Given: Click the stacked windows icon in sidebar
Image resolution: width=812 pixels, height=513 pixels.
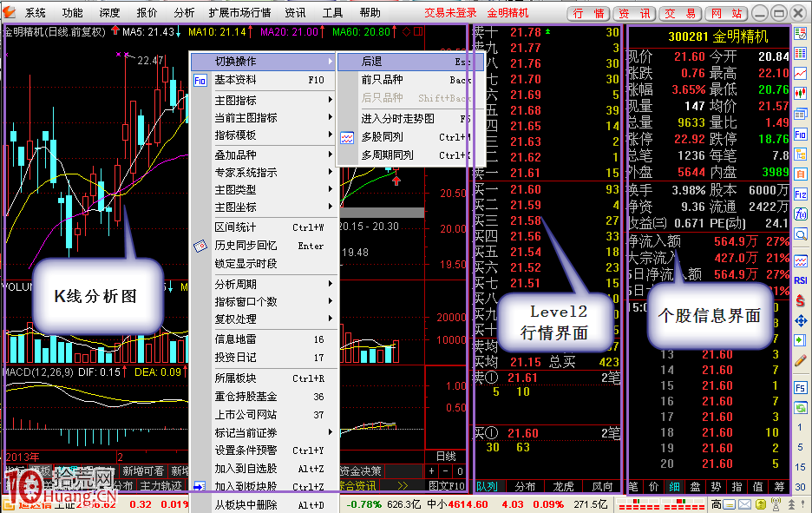Looking at the screenshot, I should 801,114.
